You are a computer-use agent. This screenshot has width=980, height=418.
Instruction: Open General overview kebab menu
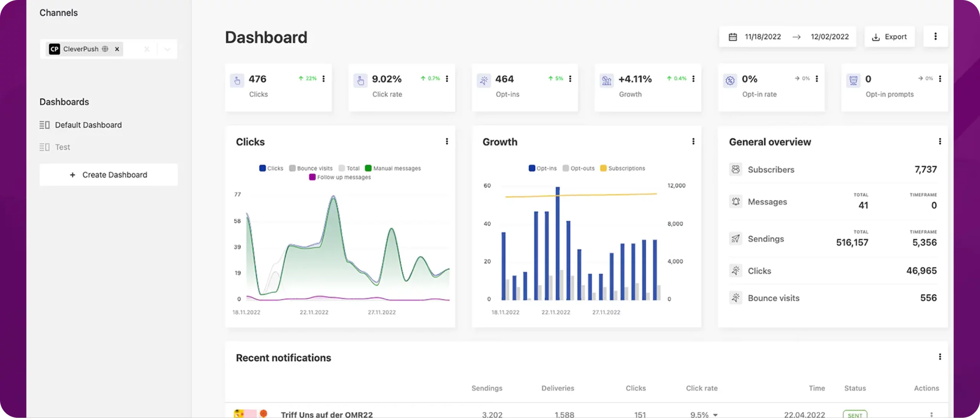pyautogui.click(x=939, y=142)
